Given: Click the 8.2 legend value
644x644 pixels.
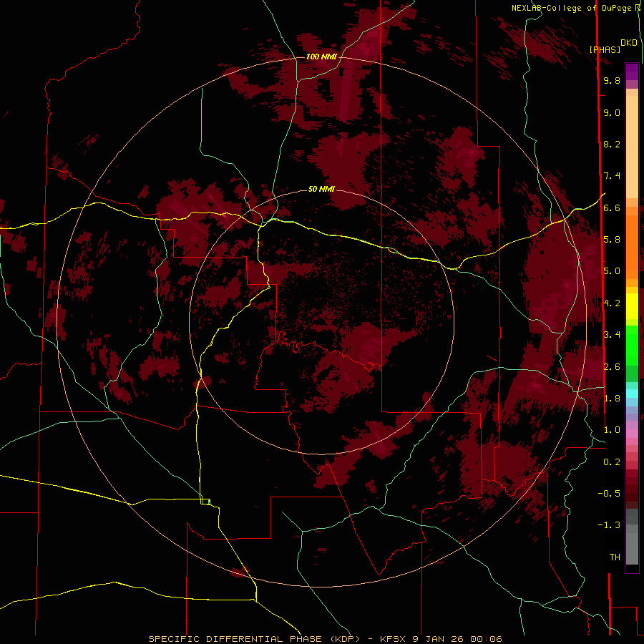Looking at the screenshot, I should (x=612, y=144).
